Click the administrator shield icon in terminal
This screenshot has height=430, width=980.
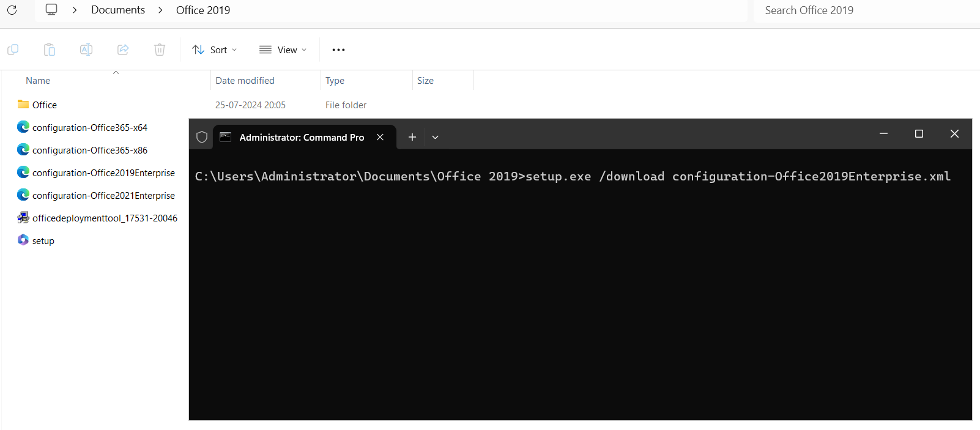(202, 137)
